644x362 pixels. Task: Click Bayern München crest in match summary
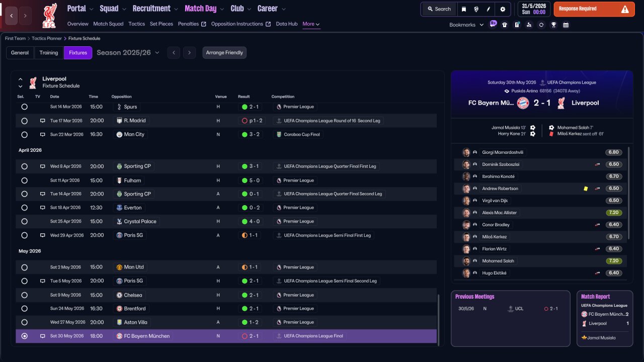pos(523,103)
